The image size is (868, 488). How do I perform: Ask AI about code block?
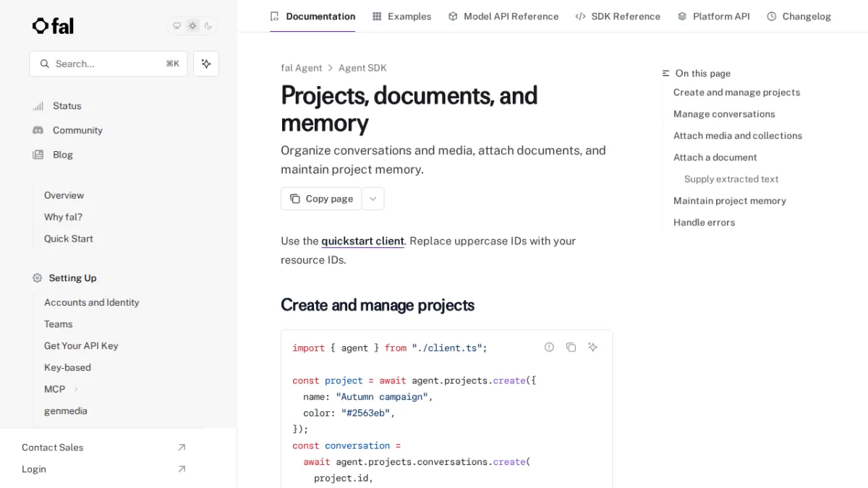pyautogui.click(x=592, y=347)
